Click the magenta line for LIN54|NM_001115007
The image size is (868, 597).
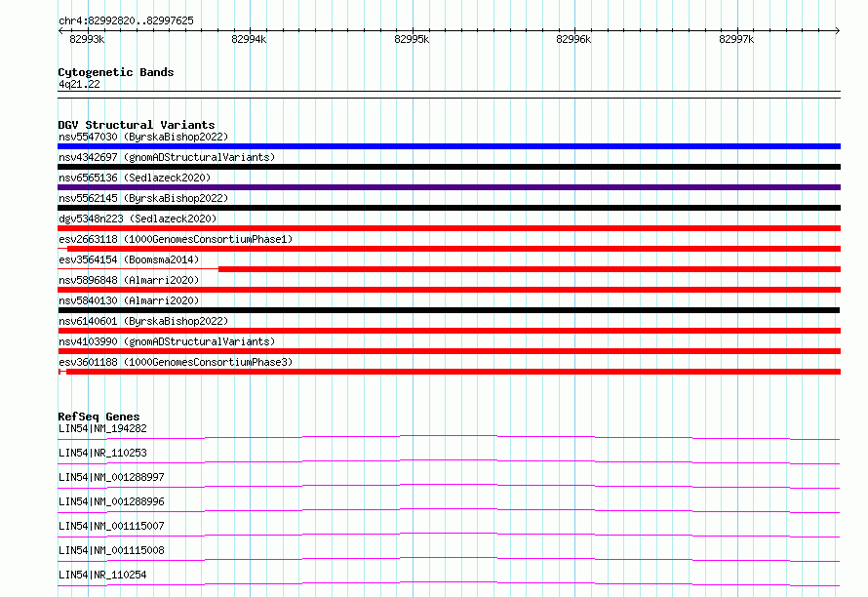pyautogui.click(x=449, y=535)
